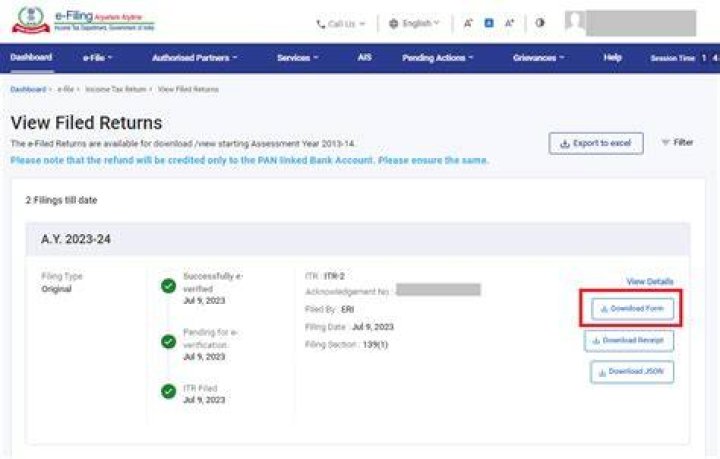Click the Income Tax Return breadcrumb
Screen dimensions: 720x459
(x=116, y=89)
